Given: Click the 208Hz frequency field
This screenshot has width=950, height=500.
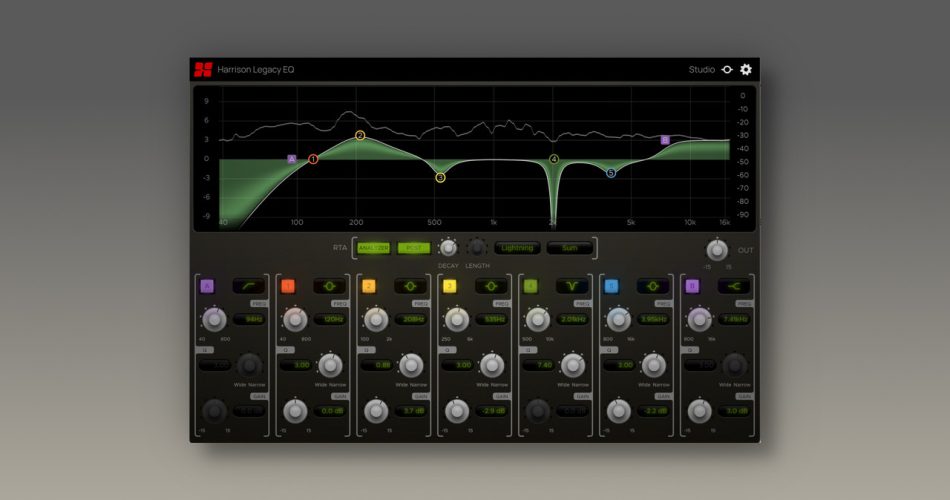Looking at the screenshot, I should [411, 319].
